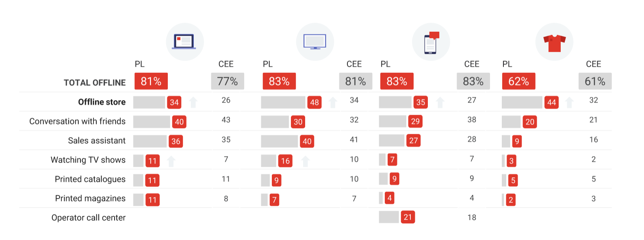Click up arrow next to Watching TV shows 16
The height and width of the screenshot is (240, 644).
(306, 161)
